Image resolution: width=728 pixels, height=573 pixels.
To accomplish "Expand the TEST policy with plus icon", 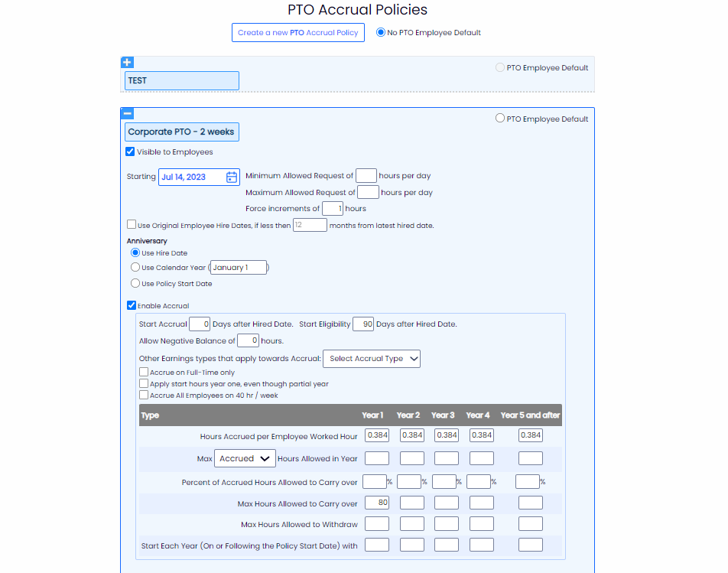I will [x=127, y=62].
